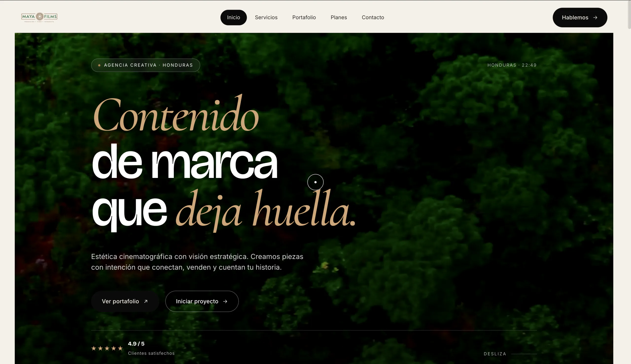
Task: Click the Iniciar proyecto button
Action: click(202, 301)
